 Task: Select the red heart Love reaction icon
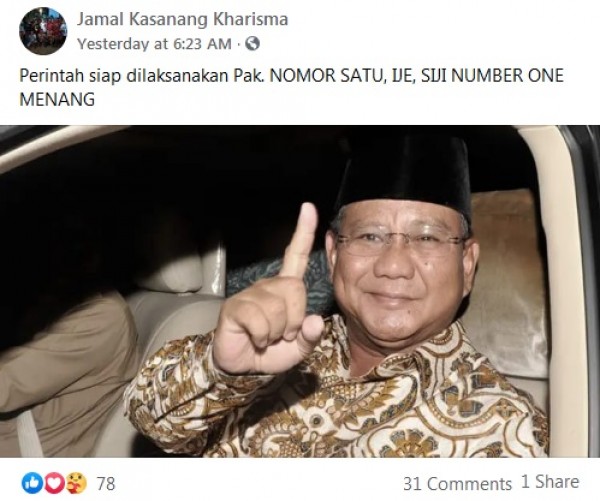pyautogui.click(x=54, y=483)
